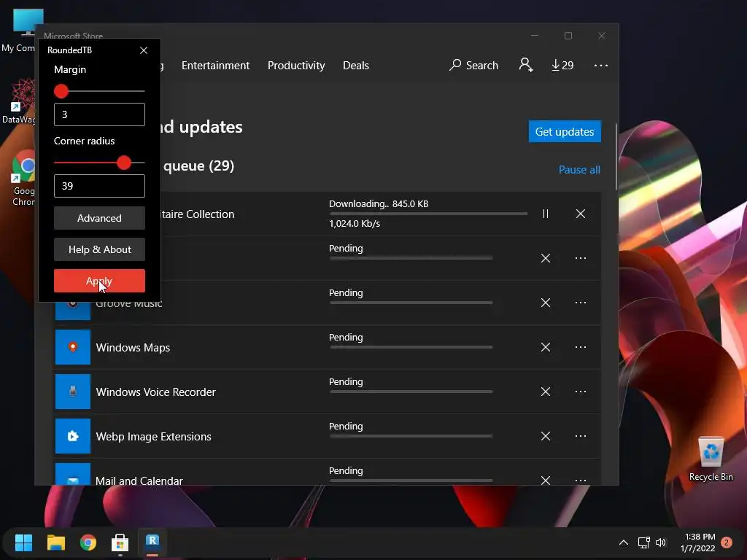The height and width of the screenshot is (560, 747).
Task: Open more options for Windows Voice Recorder
Action: 580,392
